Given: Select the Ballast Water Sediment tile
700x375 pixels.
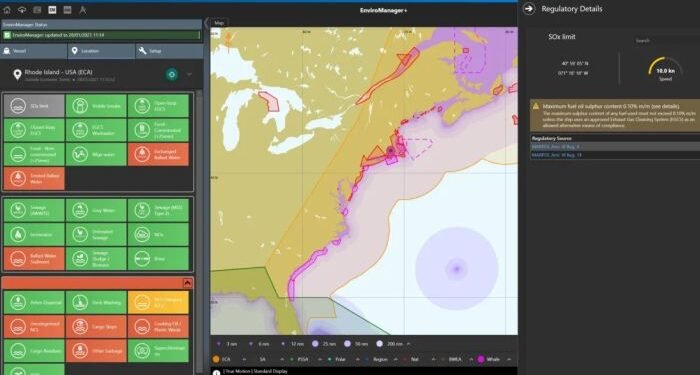Looking at the screenshot, I should click(34, 258).
